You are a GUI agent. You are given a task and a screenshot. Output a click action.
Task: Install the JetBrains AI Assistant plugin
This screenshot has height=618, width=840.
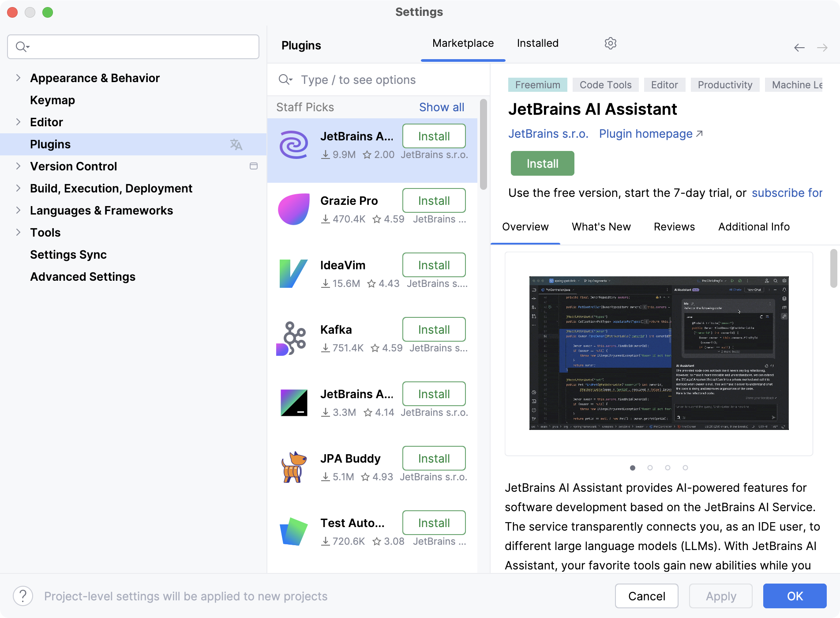pyautogui.click(x=542, y=163)
